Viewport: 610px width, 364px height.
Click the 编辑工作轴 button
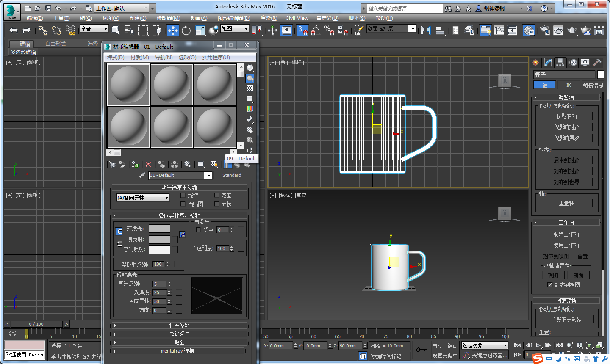coord(566,234)
